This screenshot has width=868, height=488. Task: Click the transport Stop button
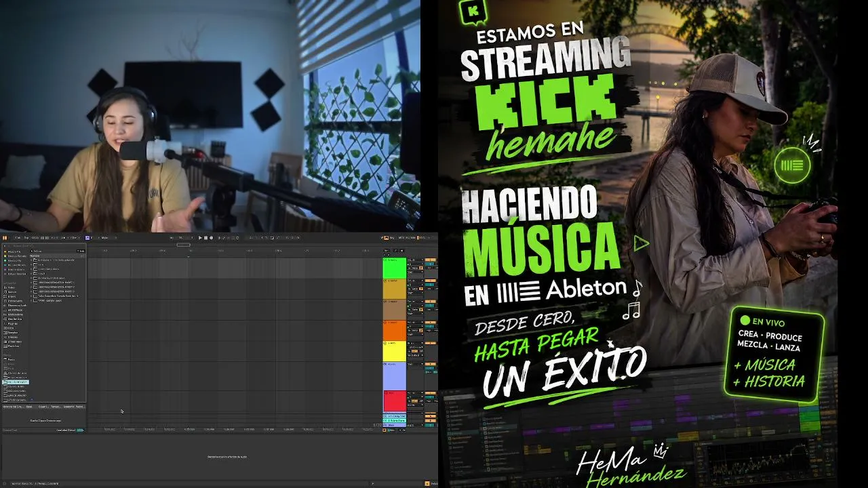pos(205,238)
